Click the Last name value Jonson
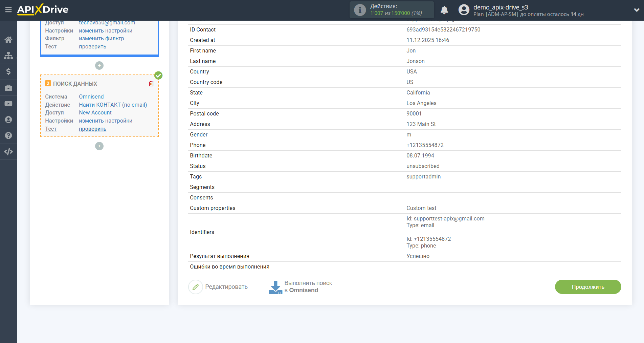 click(x=416, y=61)
